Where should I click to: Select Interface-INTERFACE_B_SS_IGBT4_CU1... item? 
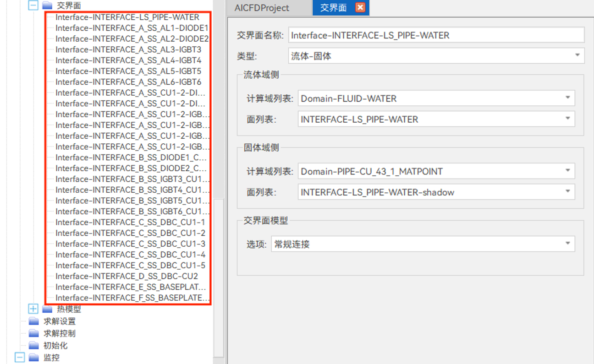(x=132, y=190)
